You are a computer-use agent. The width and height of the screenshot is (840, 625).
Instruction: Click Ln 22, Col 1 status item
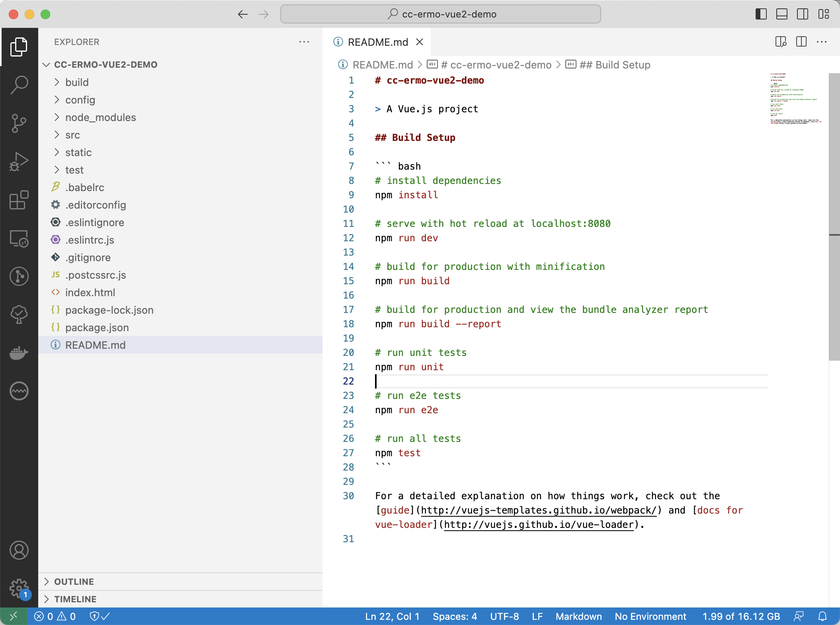coord(392,616)
